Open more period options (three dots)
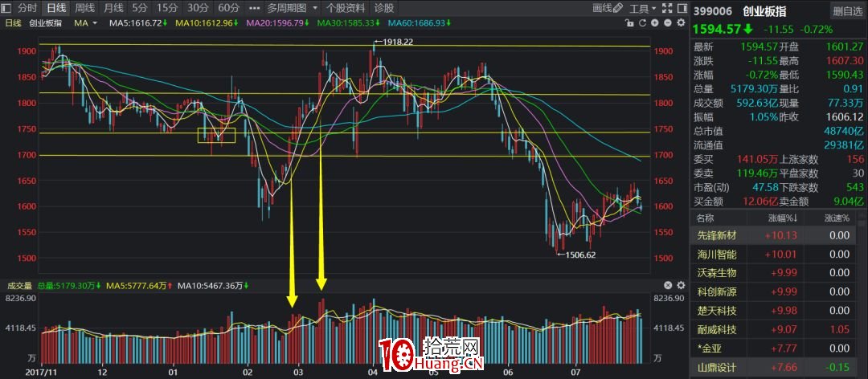This screenshot has height=379, width=868. pos(254,8)
